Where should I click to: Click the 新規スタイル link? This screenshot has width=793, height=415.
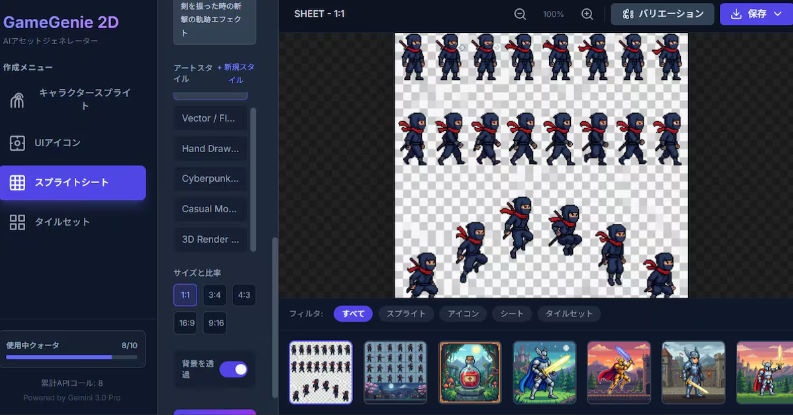[236, 73]
